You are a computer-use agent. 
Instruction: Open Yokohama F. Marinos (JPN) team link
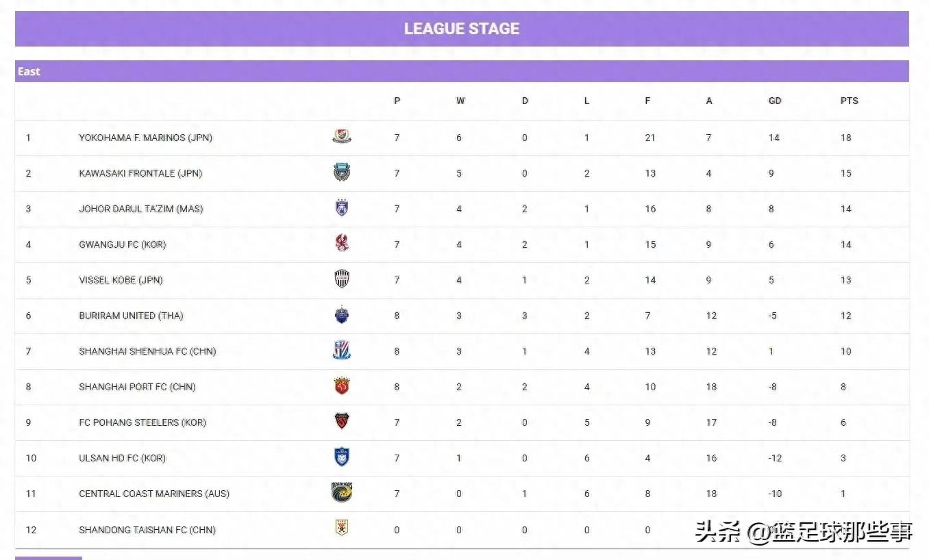(x=145, y=138)
